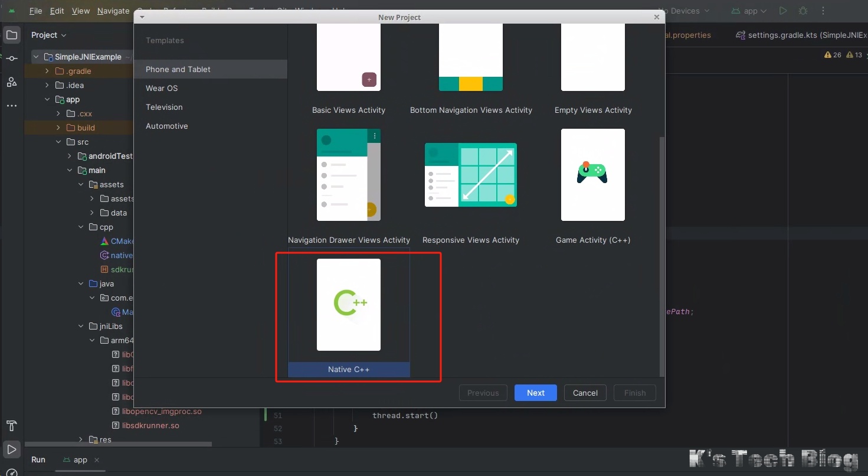
Task: Click the Debug bug icon in toolbar
Action: [803, 11]
